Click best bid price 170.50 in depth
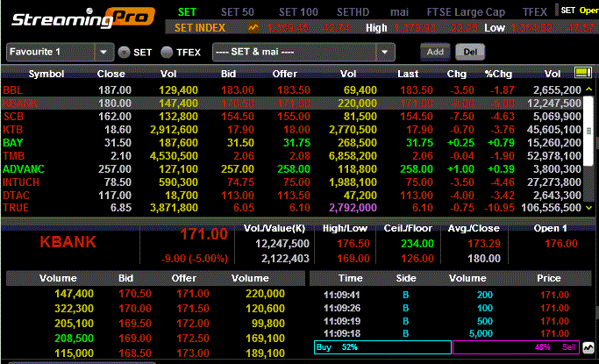599x364 pixels. tap(135, 294)
